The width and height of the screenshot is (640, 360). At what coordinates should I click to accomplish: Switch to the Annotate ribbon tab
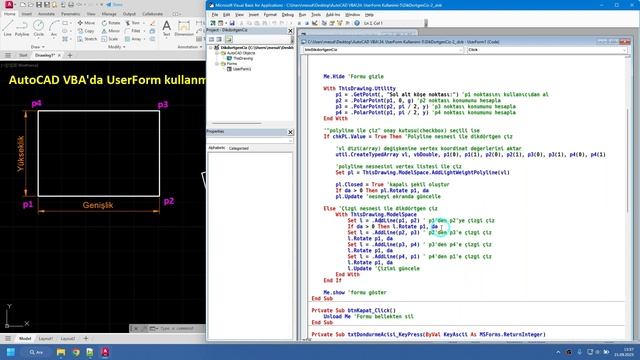46,14
